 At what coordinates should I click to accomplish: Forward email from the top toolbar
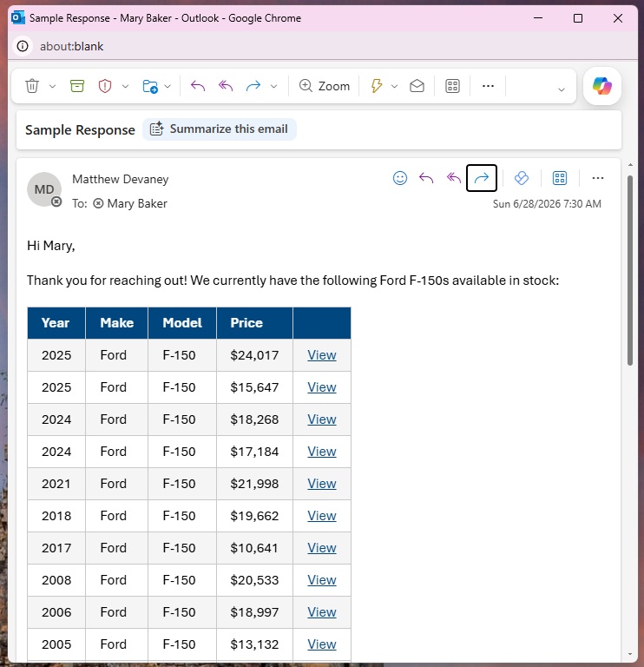[253, 86]
